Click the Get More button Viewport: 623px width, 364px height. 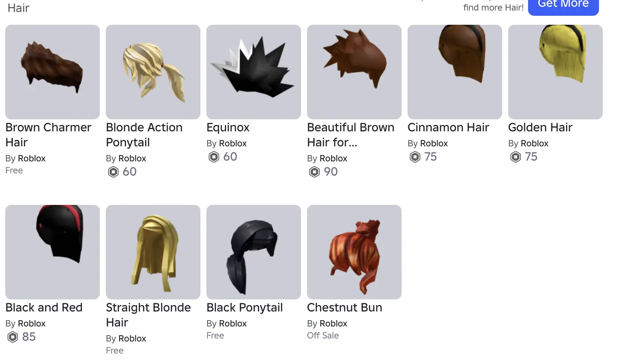point(563,5)
